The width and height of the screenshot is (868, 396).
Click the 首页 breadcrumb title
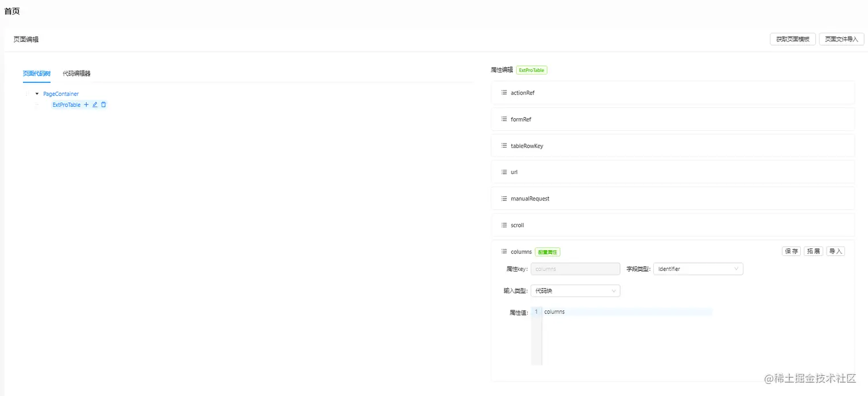click(x=12, y=11)
